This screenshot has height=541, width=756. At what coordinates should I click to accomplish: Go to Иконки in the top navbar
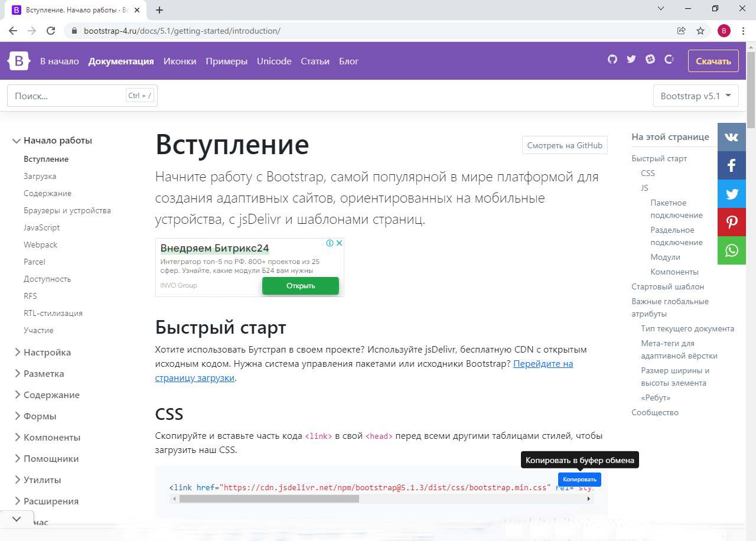coord(180,61)
